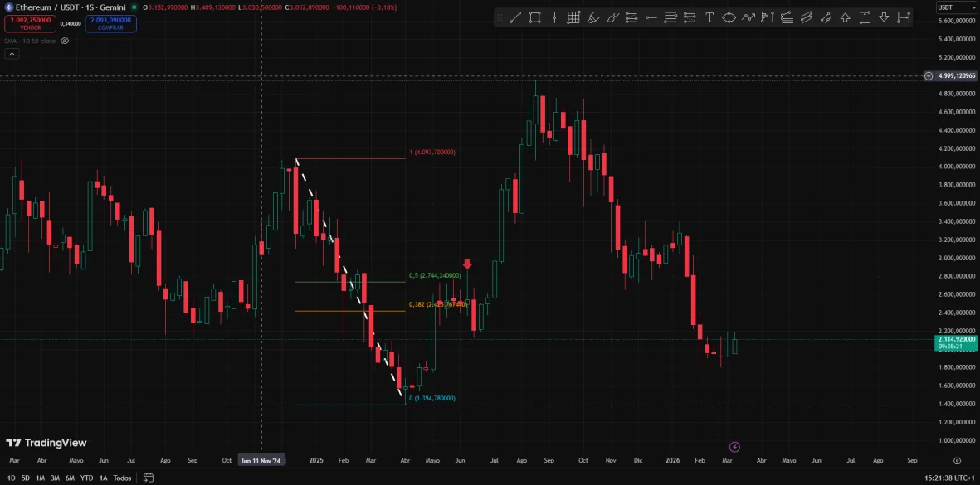Viewport: 980px width, 485px height.
Task: Select the price range measure tool
Action: click(865, 17)
